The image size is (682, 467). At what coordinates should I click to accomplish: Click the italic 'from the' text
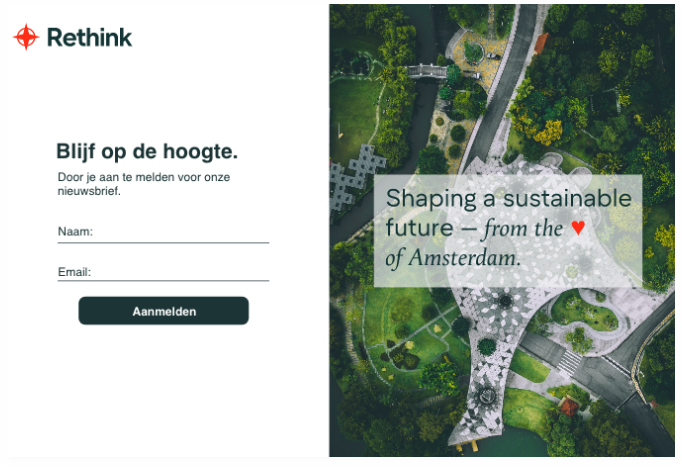click(524, 228)
